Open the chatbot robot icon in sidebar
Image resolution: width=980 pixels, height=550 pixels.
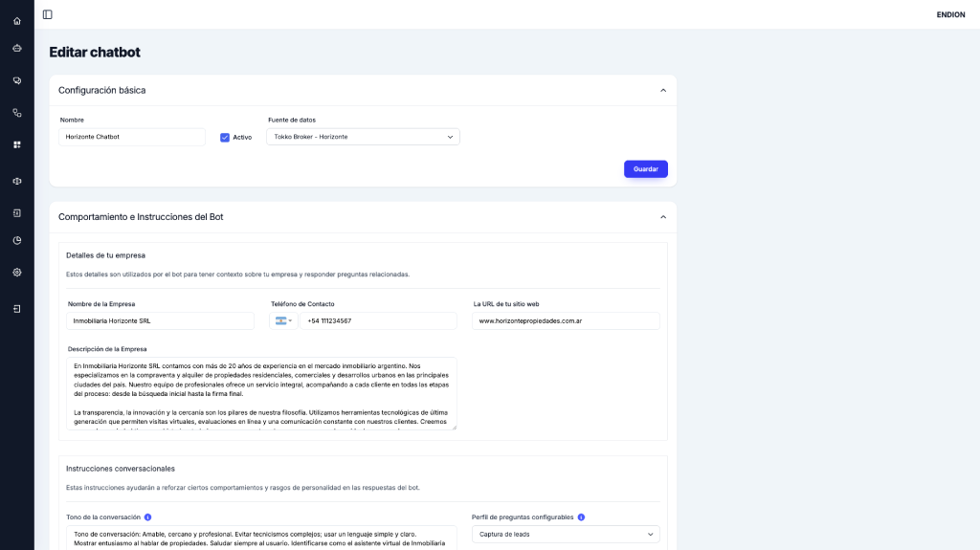pyautogui.click(x=17, y=48)
